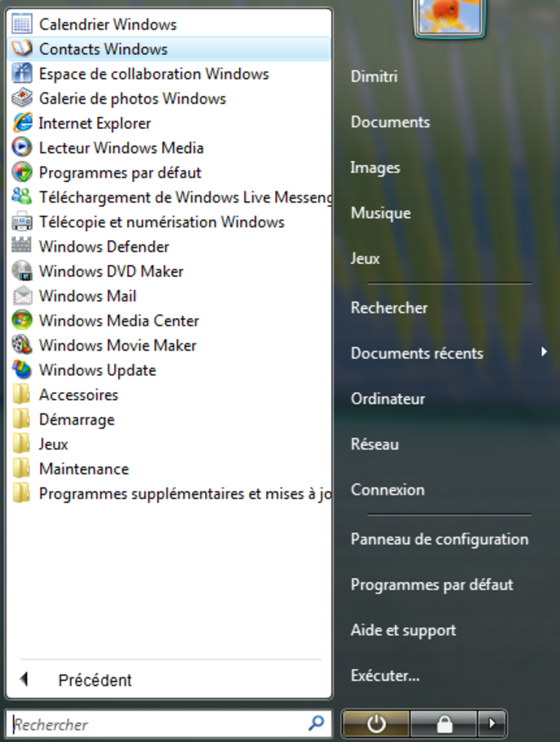Go back with the Précédent arrow
Image resolution: width=560 pixels, height=742 pixels.
click(25, 679)
